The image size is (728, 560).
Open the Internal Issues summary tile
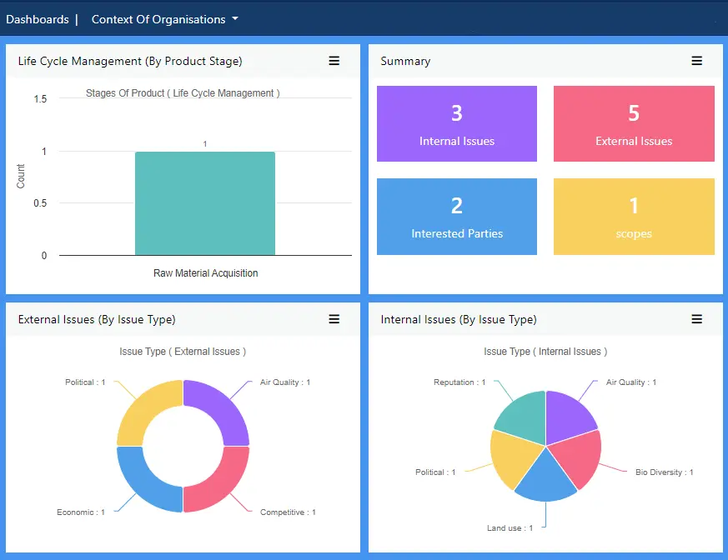457,123
